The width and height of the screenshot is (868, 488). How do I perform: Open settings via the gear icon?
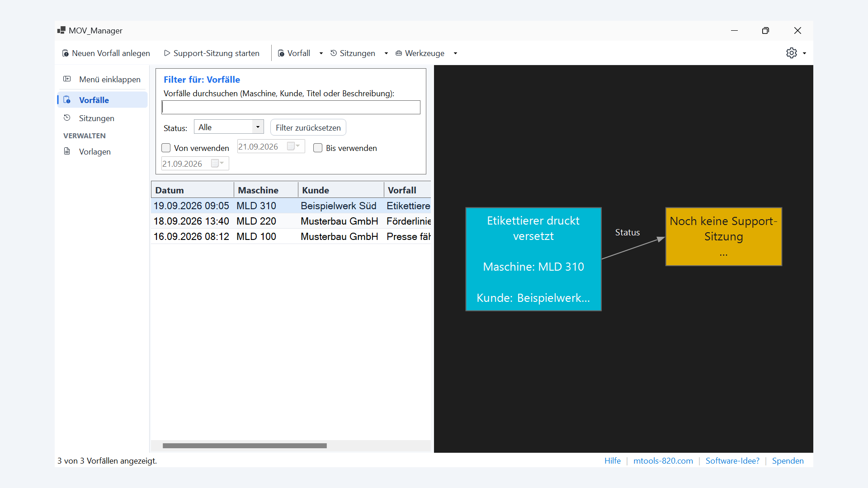[x=792, y=53]
